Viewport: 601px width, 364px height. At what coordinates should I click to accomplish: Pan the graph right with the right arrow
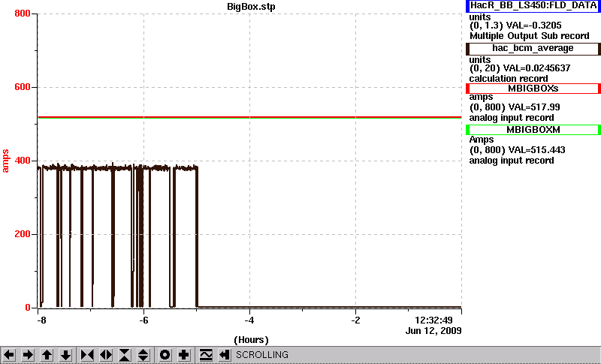[28, 355]
